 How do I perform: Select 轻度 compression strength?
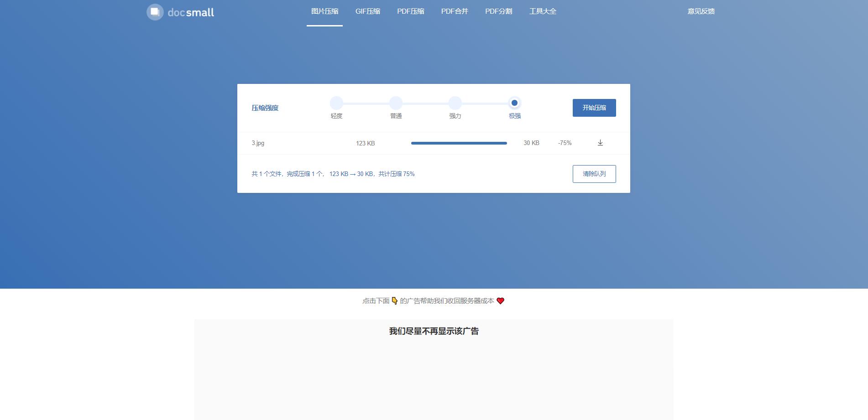337,104
